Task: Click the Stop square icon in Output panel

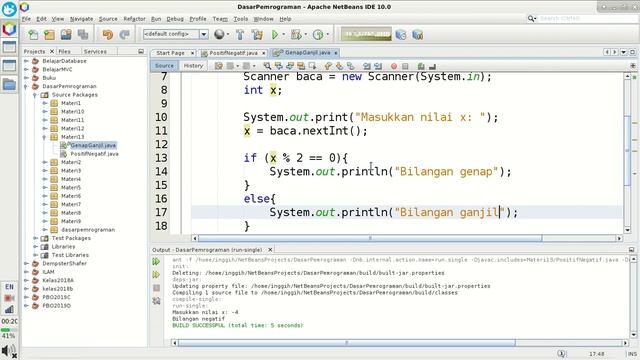Action: (156, 288)
